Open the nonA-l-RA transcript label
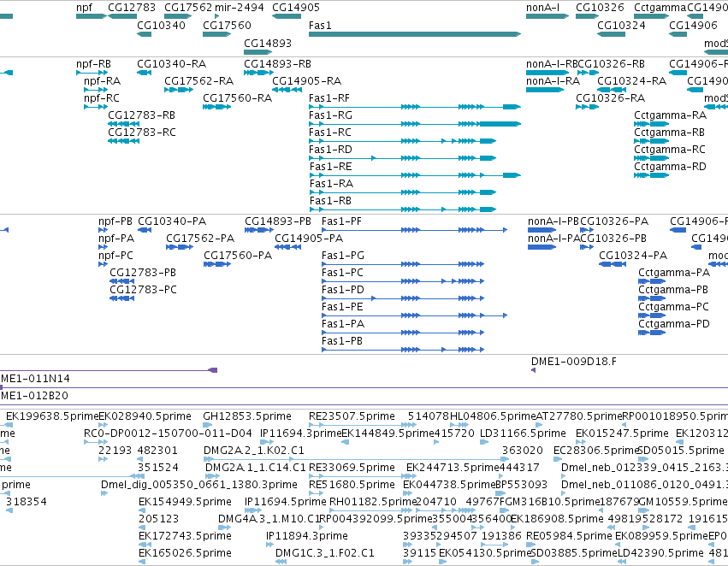Screen dimensions: 728x566 [x=553, y=81]
